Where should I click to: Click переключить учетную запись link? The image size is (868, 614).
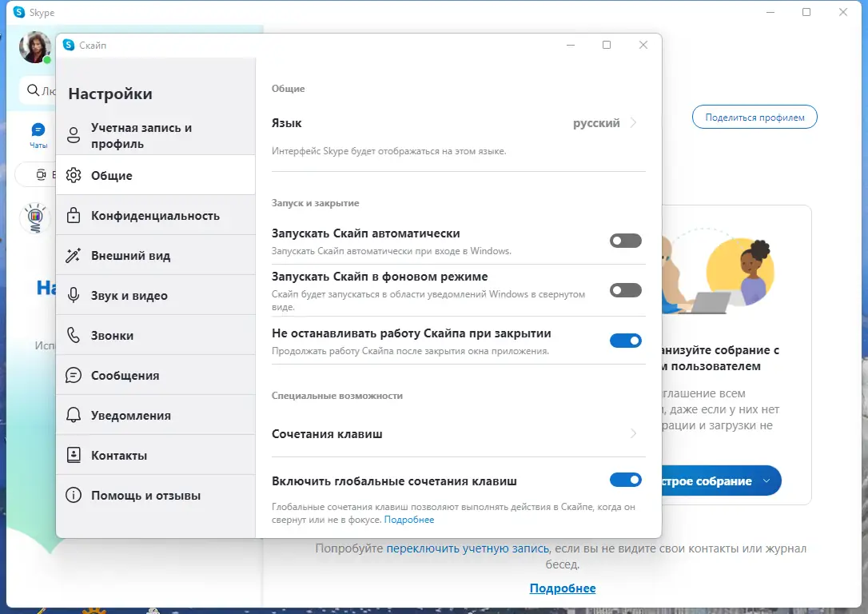[x=468, y=548]
